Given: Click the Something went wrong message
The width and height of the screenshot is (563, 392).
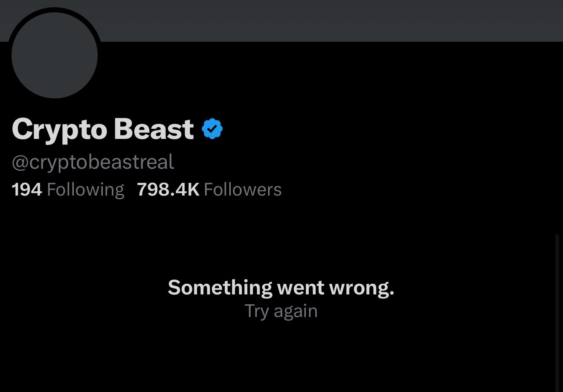Looking at the screenshot, I should pos(281,288).
